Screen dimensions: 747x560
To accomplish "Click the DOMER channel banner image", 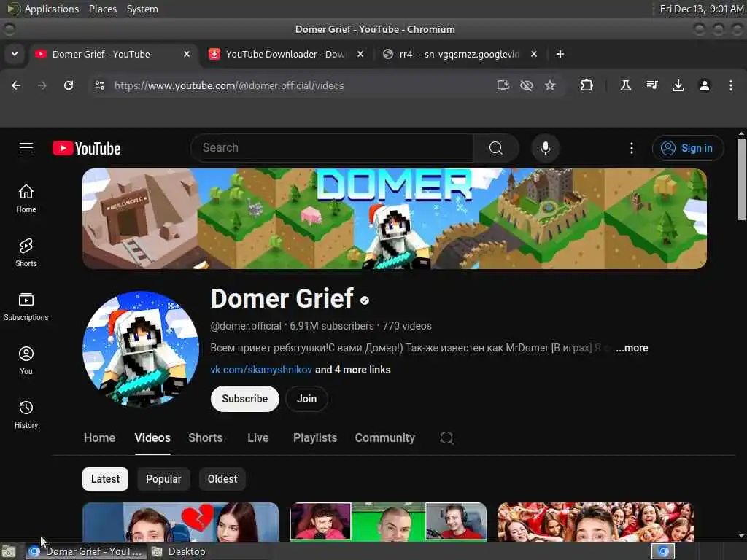I will [x=395, y=219].
